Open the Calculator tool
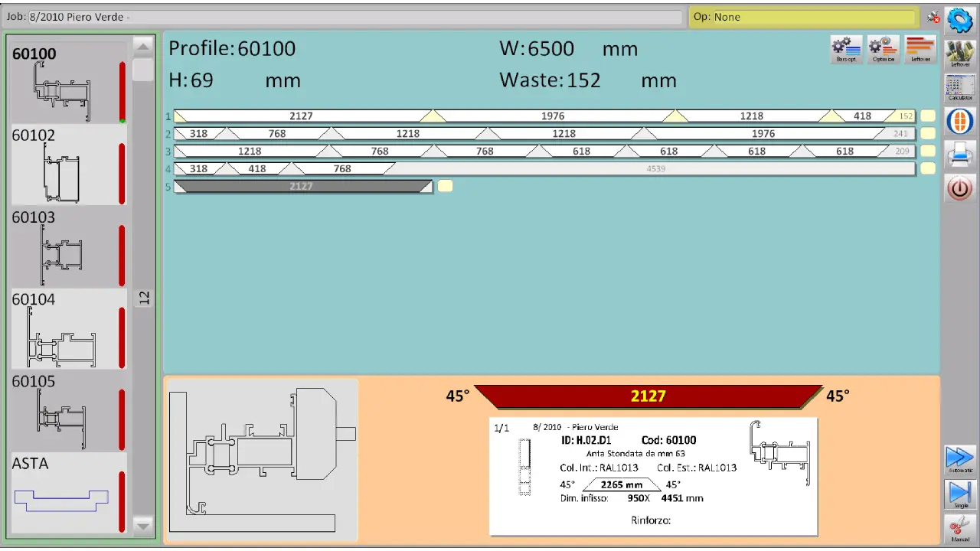 pos(960,87)
